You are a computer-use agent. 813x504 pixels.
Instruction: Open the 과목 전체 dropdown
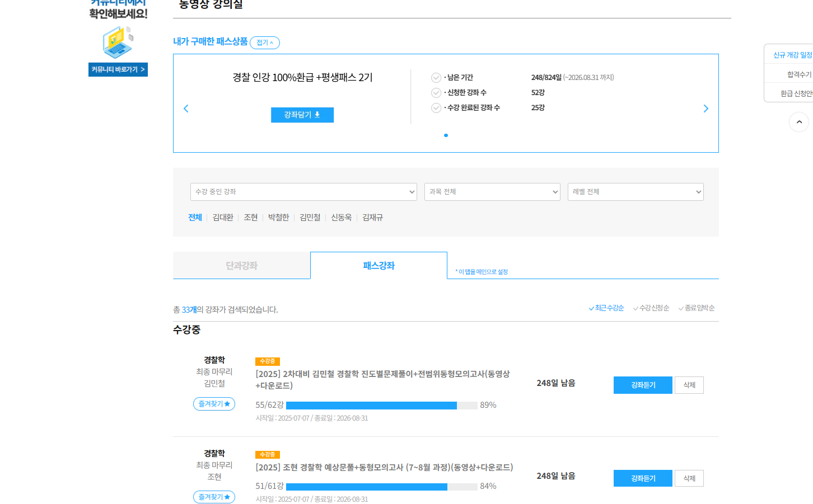coord(492,192)
